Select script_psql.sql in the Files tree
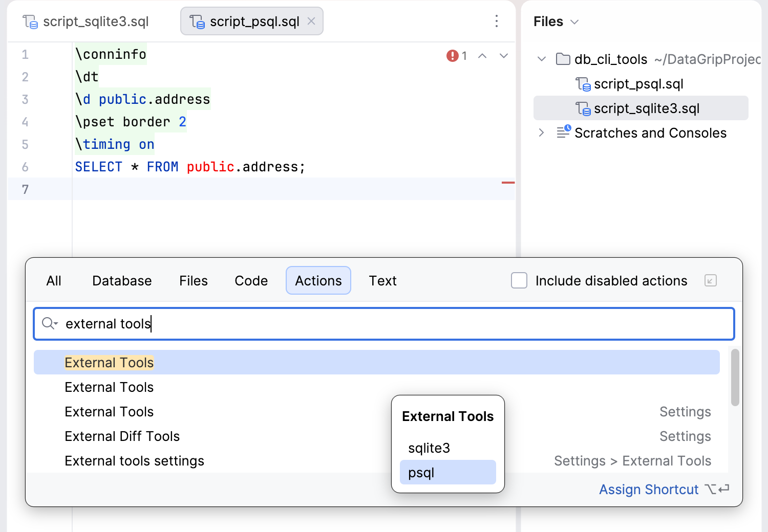The image size is (768, 532). click(x=641, y=83)
